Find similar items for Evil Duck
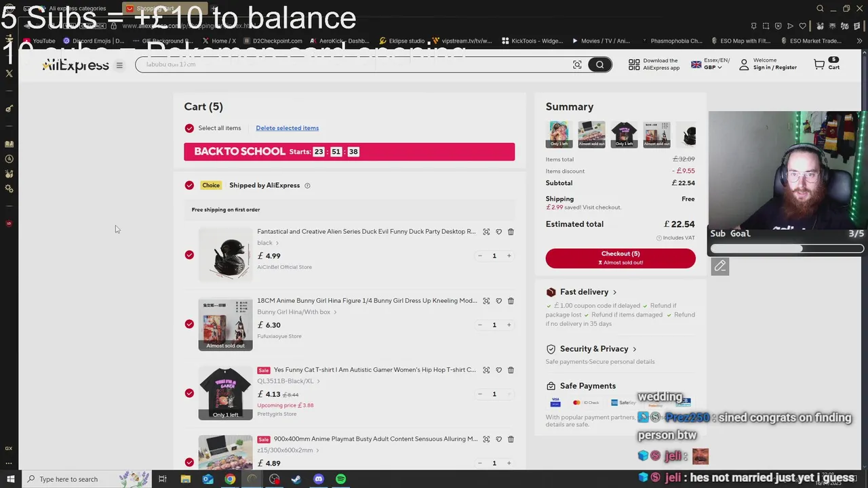Screen dimensions: 868x488 click(486, 232)
